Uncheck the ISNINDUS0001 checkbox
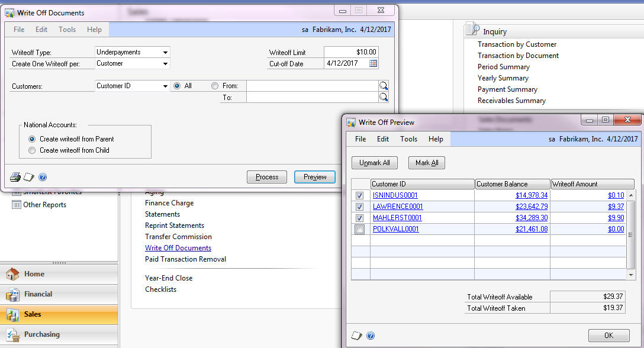 [359, 195]
